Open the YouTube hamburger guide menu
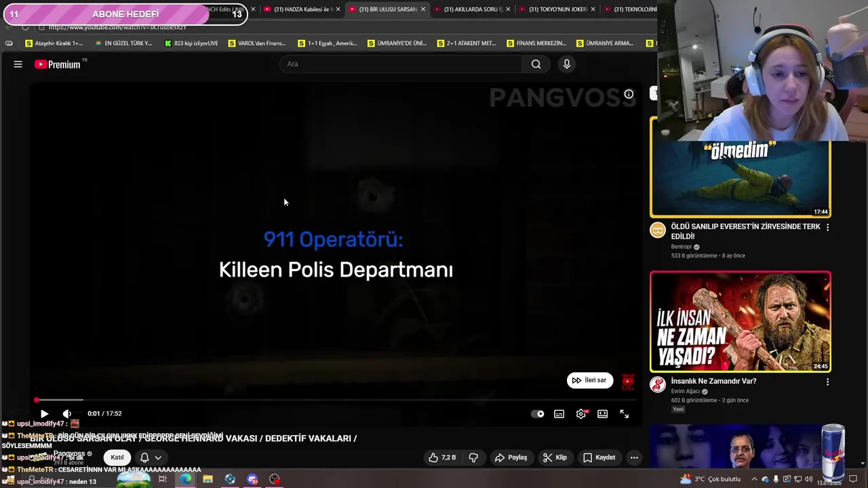 click(18, 64)
